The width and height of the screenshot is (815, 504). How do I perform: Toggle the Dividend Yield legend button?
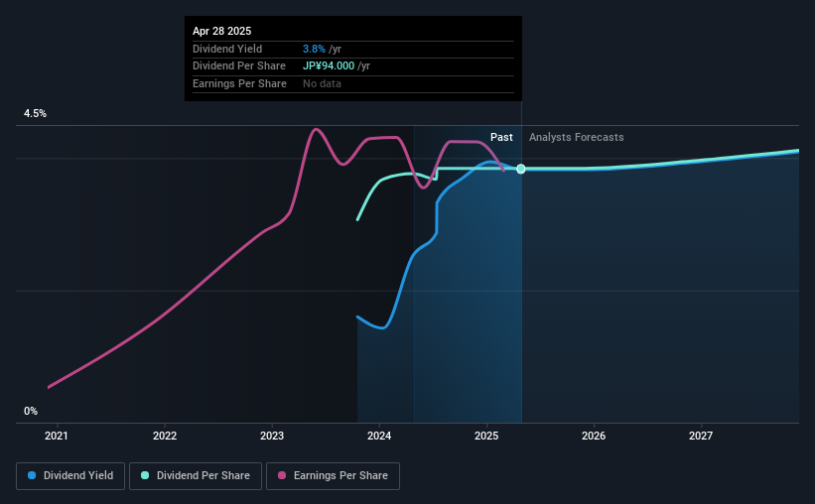click(70, 476)
